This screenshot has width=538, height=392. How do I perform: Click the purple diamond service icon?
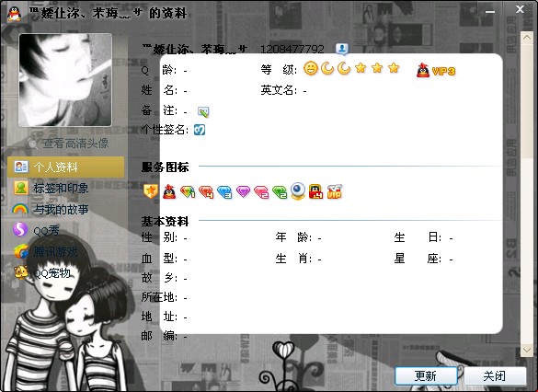click(x=244, y=191)
